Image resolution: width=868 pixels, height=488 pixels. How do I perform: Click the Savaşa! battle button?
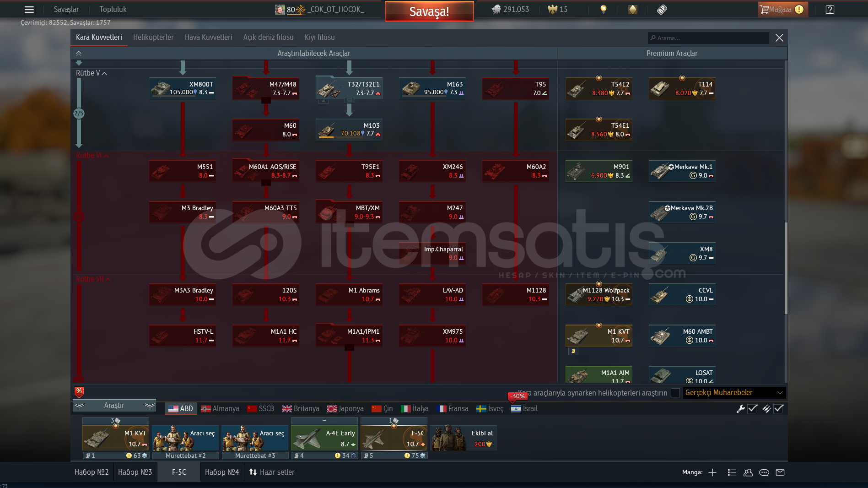pyautogui.click(x=429, y=11)
